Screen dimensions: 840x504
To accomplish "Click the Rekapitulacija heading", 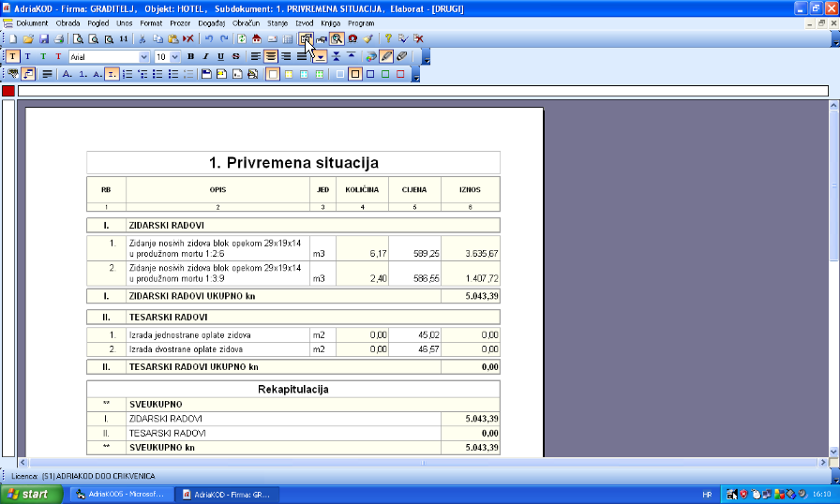I will (x=293, y=389).
